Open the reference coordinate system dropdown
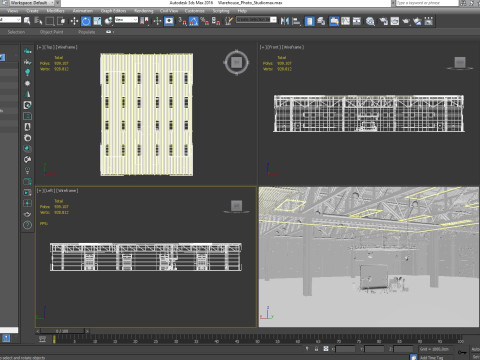This screenshot has height=360, width=480. (x=126, y=20)
